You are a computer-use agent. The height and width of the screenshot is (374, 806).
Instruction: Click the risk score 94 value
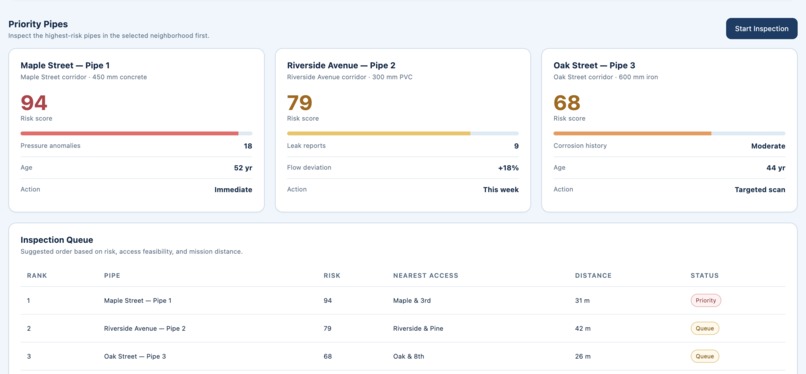34,103
